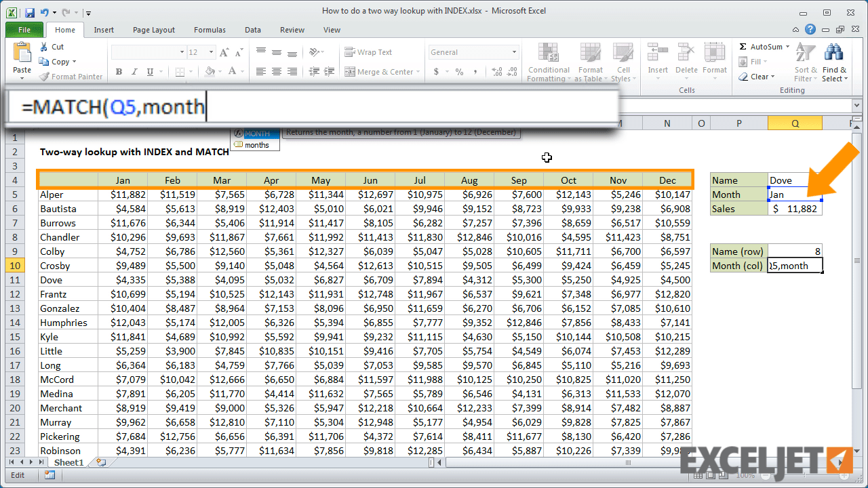Screen dimensions: 868x488
Task: Click the Increase Decimal icon
Action: pyautogui.click(x=496, y=71)
